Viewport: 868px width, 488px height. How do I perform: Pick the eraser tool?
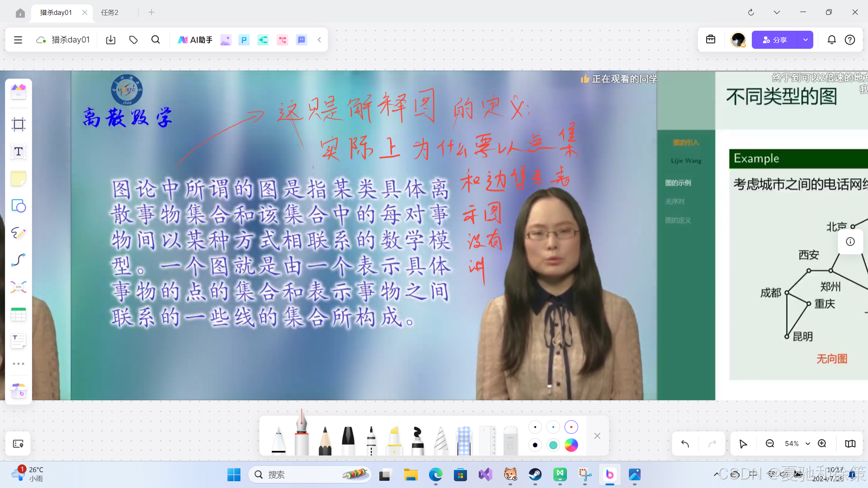pos(510,440)
